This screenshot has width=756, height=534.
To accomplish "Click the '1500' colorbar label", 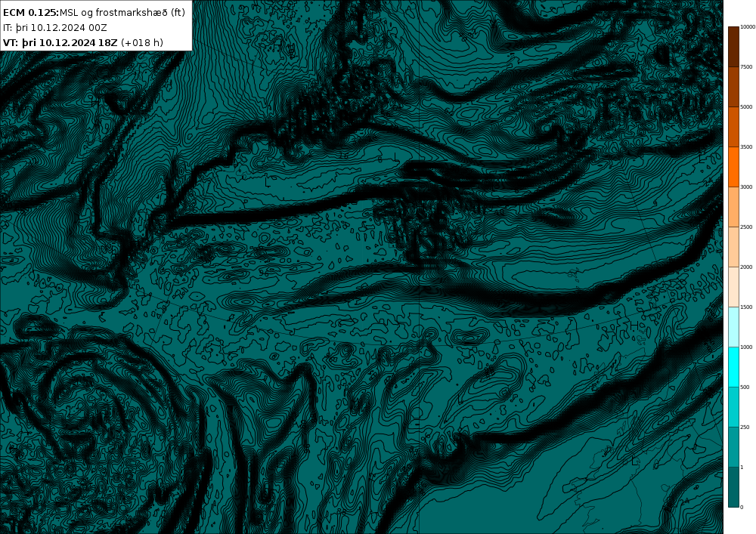I will click(x=746, y=307).
